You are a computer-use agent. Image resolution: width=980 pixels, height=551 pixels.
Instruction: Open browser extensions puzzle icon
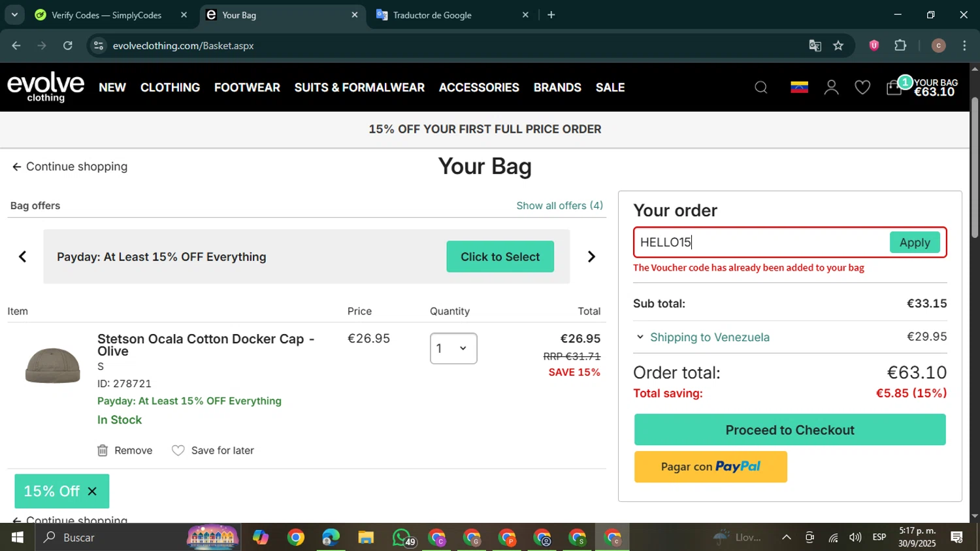coord(900,46)
